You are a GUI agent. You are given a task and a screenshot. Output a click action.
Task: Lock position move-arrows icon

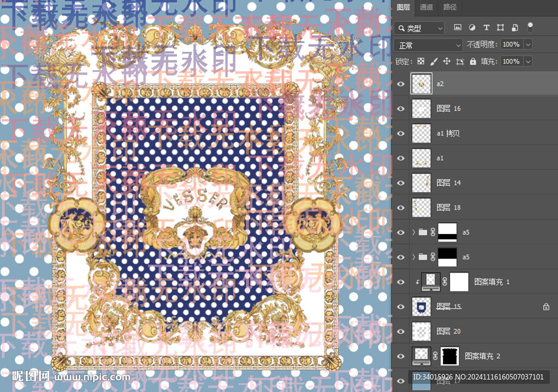click(x=447, y=61)
